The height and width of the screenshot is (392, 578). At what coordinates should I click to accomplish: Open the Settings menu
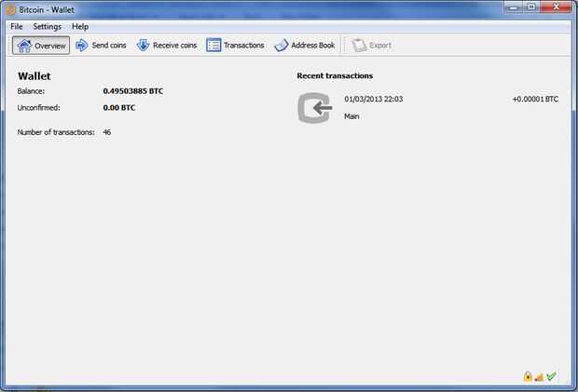(48, 26)
